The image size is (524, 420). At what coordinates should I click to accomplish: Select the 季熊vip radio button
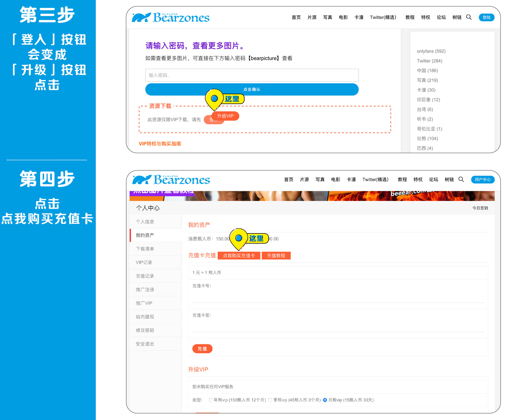(x=270, y=400)
